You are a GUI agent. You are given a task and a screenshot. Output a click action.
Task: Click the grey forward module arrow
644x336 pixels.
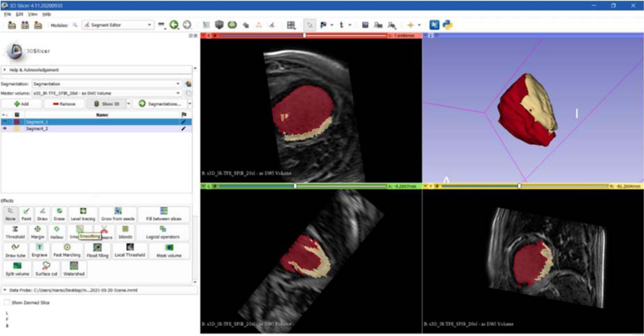[x=187, y=25]
